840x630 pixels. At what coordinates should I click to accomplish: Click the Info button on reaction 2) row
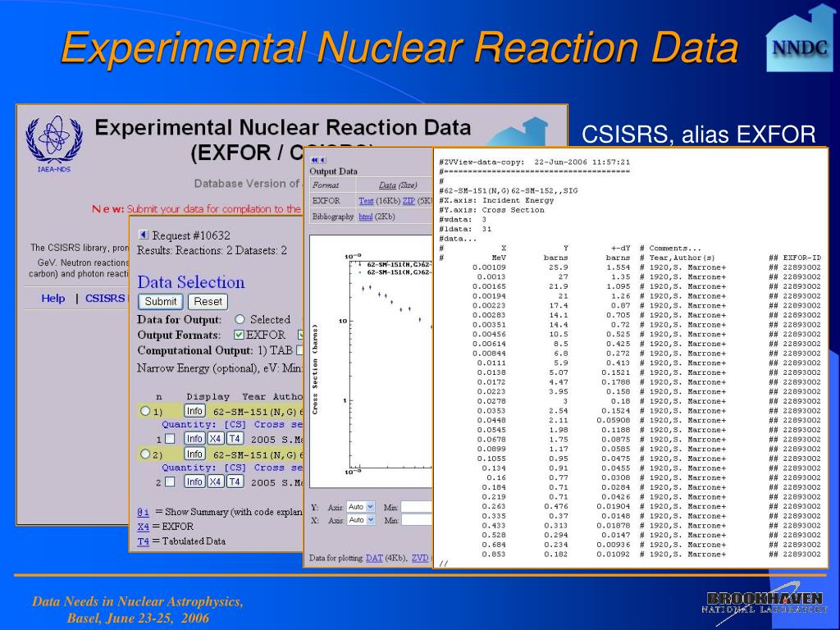[x=194, y=454]
